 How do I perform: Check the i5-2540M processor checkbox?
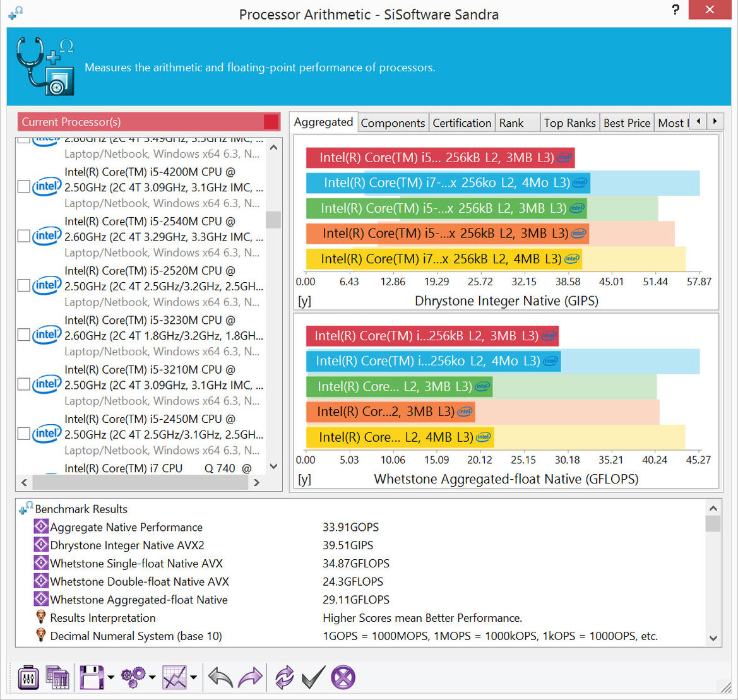(x=23, y=235)
